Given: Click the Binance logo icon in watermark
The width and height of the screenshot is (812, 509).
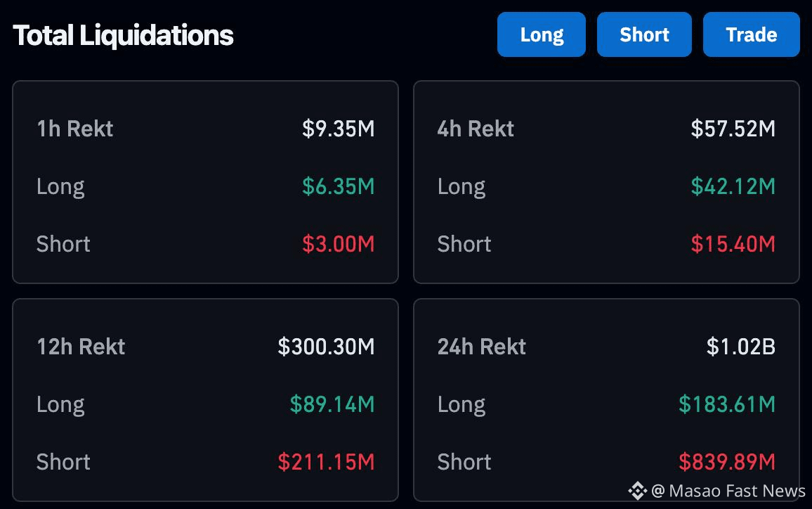Looking at the screenshot, I should coord(638,490).
